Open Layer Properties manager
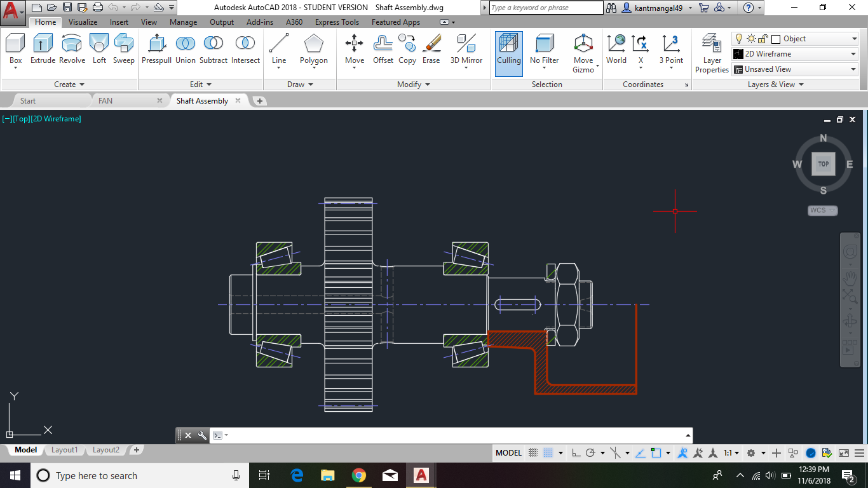This screenshot has height=488, width=868. 712,53
